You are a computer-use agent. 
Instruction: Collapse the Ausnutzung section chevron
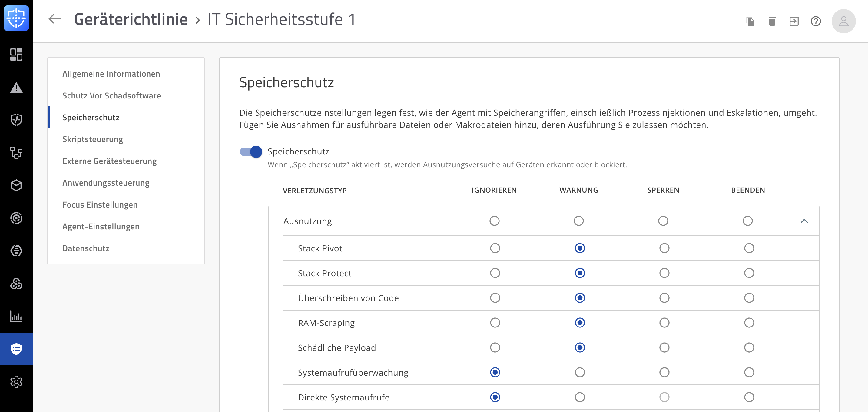click(x=804, y=221)
